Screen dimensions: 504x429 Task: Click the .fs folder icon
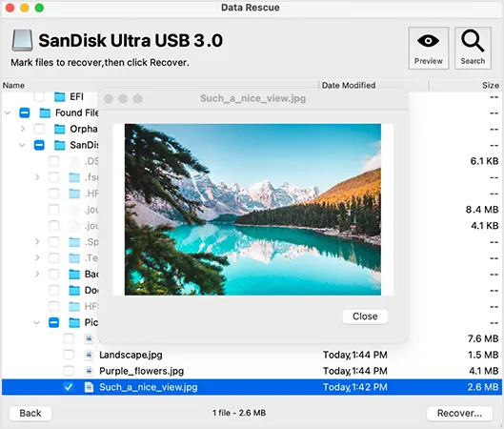(74, 177)
